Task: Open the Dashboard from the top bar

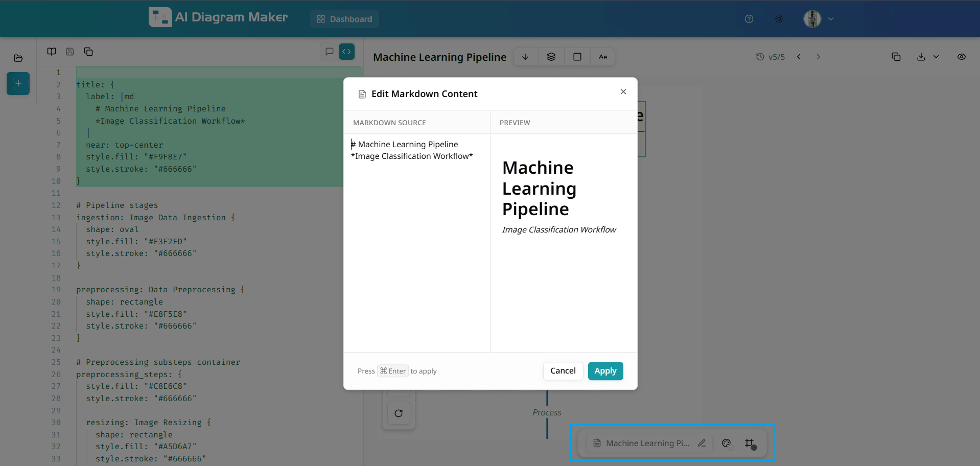Action: pyautogui.click(x=344, y=19)
